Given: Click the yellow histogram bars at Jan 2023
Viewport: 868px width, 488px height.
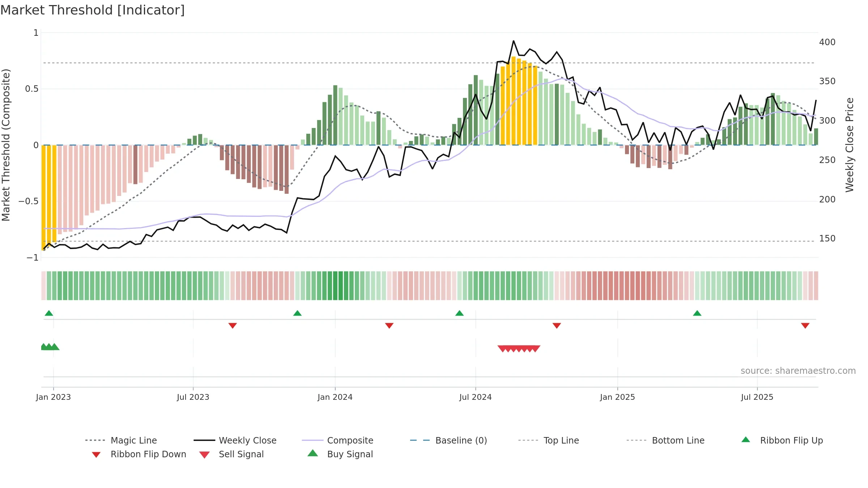Looking at the screenshot, I should 49,197.
